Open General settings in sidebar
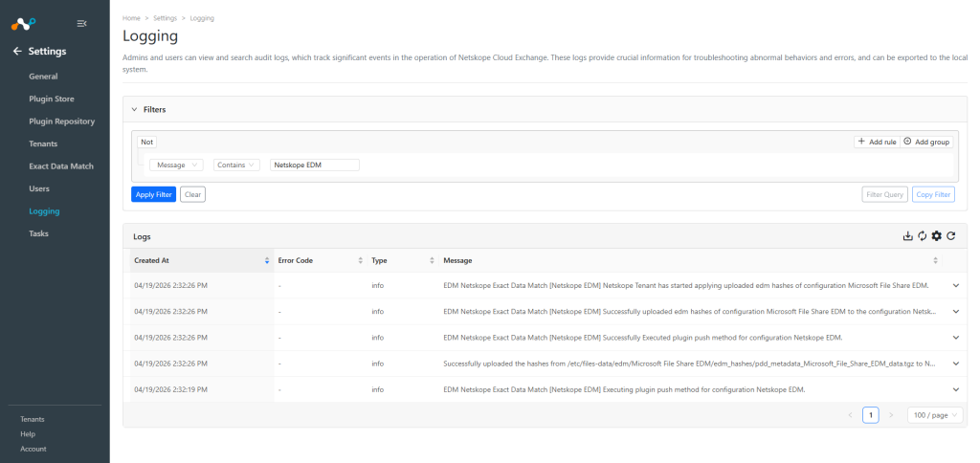The width and height of the screenshot is (980, 463). pos(43,77)
